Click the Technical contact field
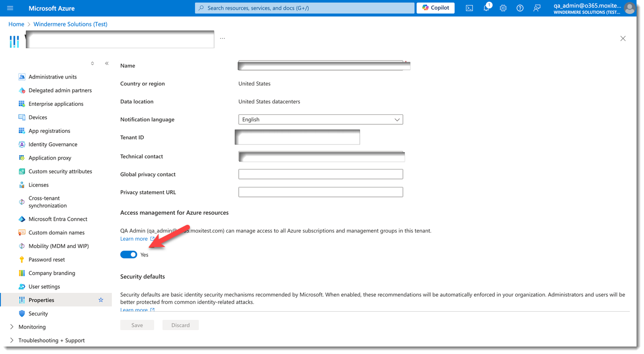Viewport: 644px width, 354px height. 321,157
